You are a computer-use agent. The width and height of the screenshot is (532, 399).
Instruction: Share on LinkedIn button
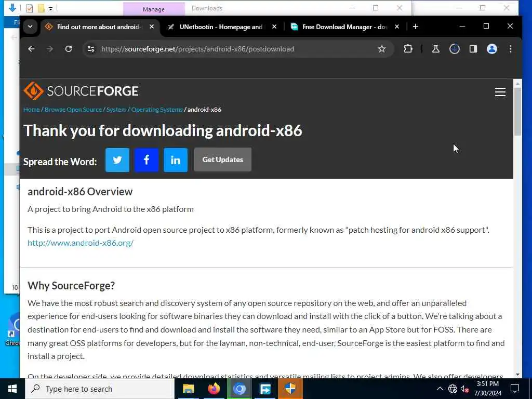point(176,160)
